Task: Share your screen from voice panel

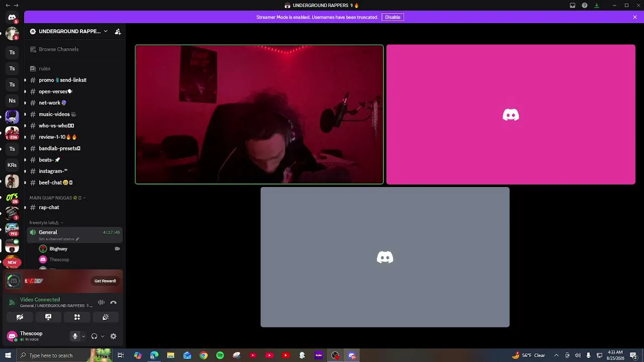Action: click(48, 317)
